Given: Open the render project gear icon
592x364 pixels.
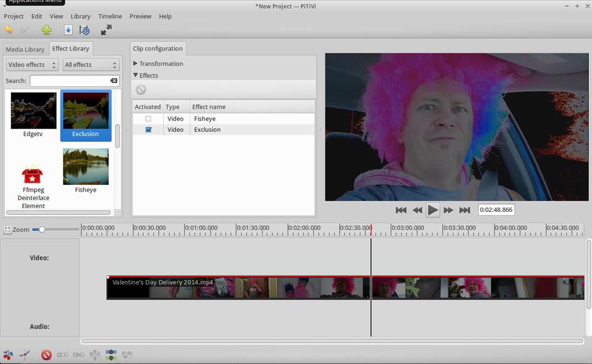Looking at the screenshot, I should pyautogui.click(x=84, y=30).
